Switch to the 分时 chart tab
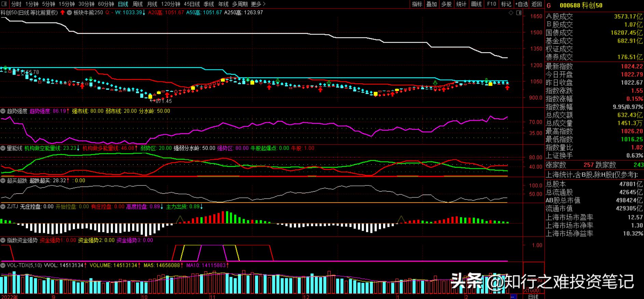 [x=16, y=4]
